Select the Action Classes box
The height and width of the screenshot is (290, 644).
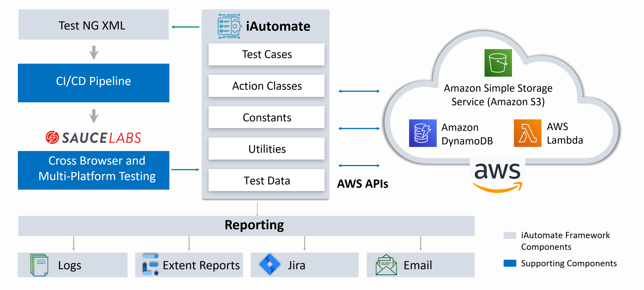(x=267, y=86)
